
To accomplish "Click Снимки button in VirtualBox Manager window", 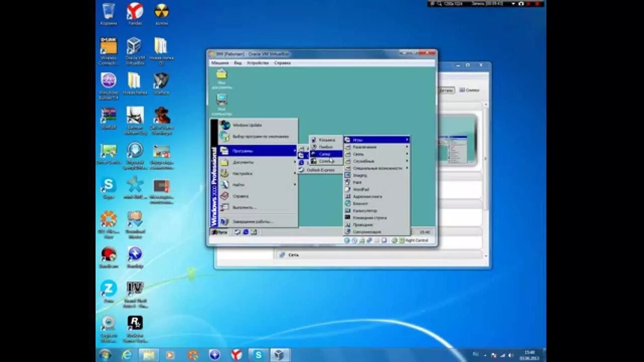I will point(469,90).
